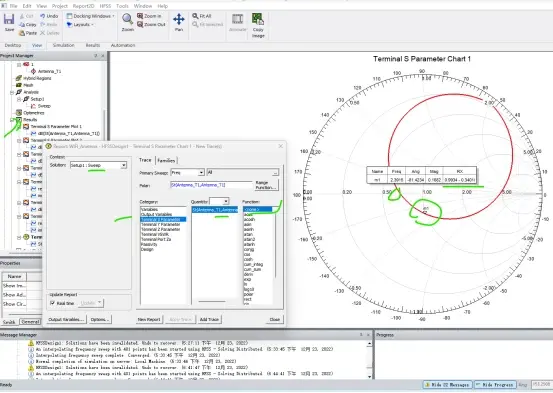Open the Tools menu
The image size is (553, 393).
(122, 6)
